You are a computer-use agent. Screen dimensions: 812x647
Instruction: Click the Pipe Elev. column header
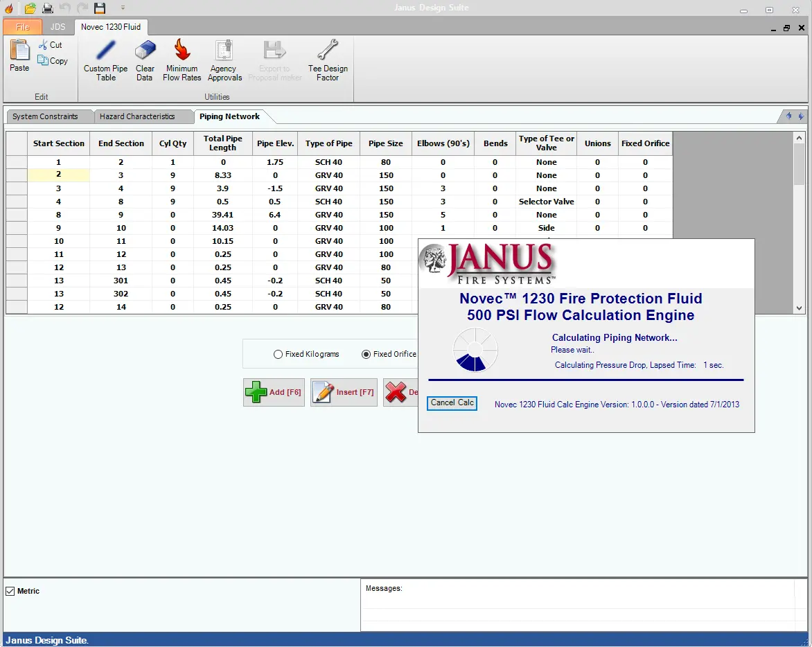point(275,143)
